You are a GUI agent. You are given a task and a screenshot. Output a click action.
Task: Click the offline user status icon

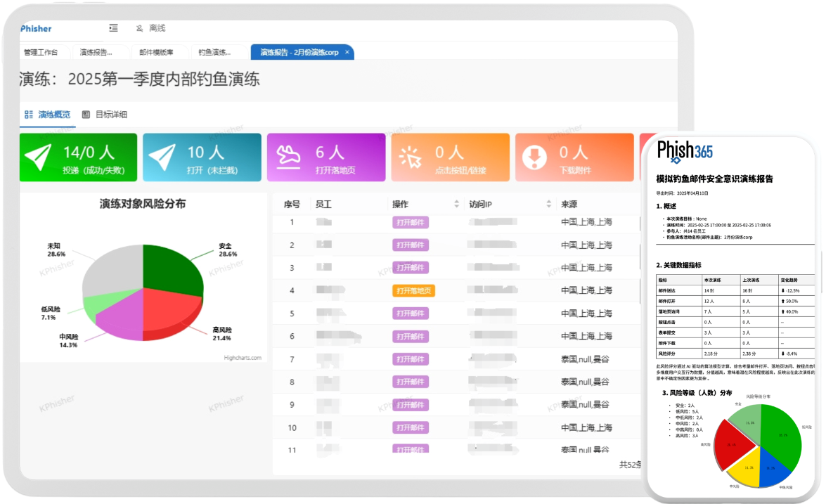tap(139, 28)
